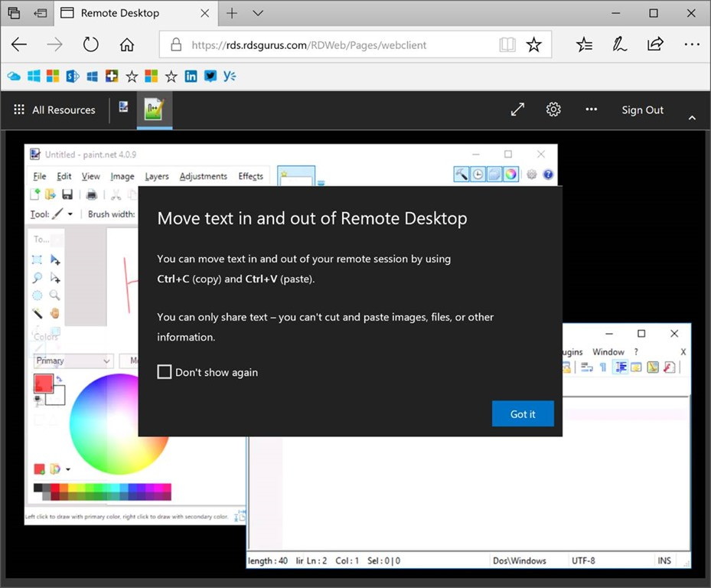Open the OneDrive cloud favorite
This screenshot has height=588, width=711.
[x=14, y=77]
